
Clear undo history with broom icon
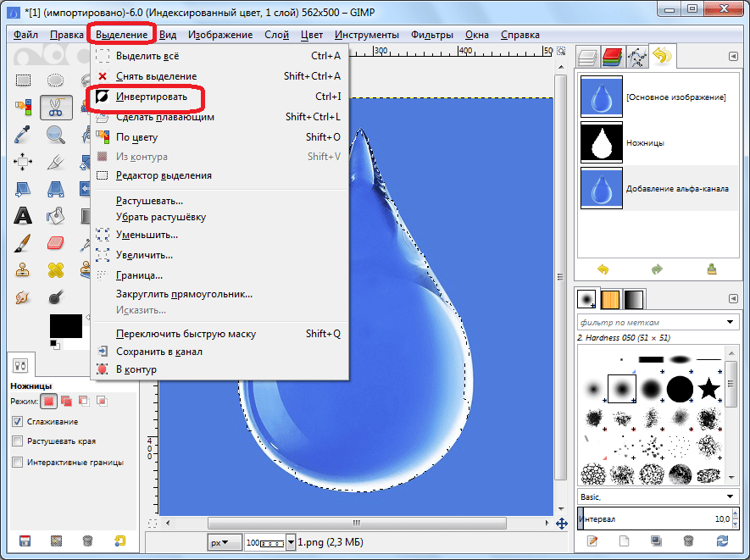[712, 269]
